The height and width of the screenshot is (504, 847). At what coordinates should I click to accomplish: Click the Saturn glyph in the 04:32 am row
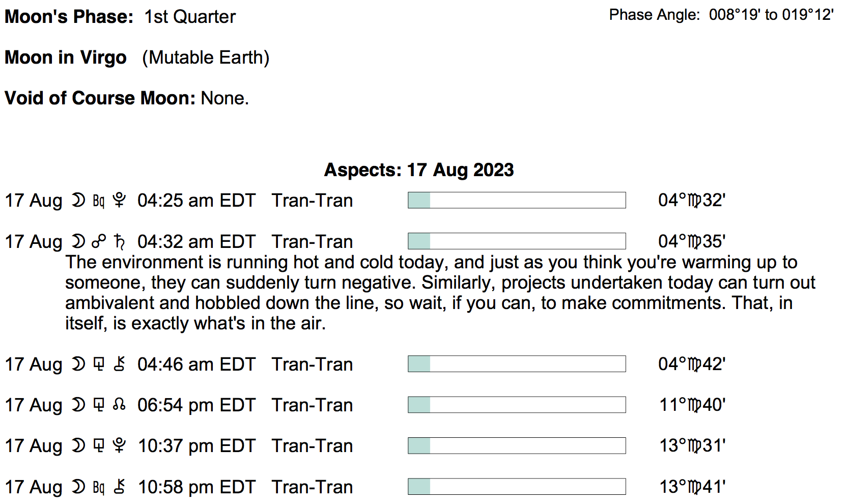[x=119, y=241]
